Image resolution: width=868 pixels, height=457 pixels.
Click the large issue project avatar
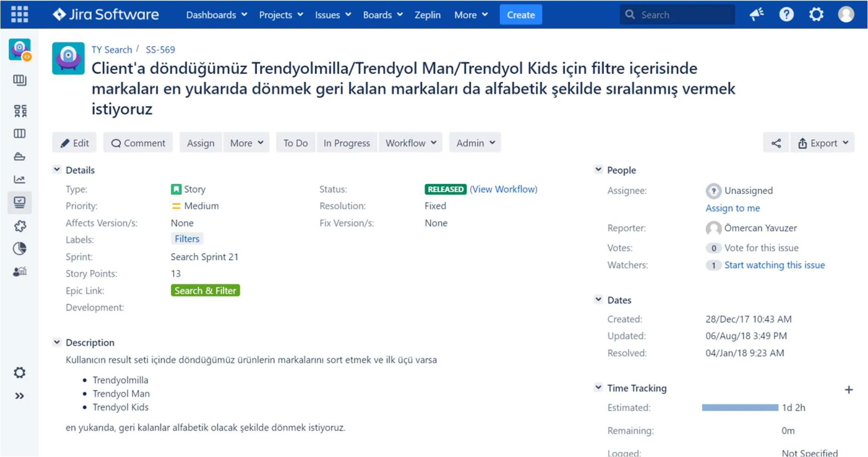68,58
